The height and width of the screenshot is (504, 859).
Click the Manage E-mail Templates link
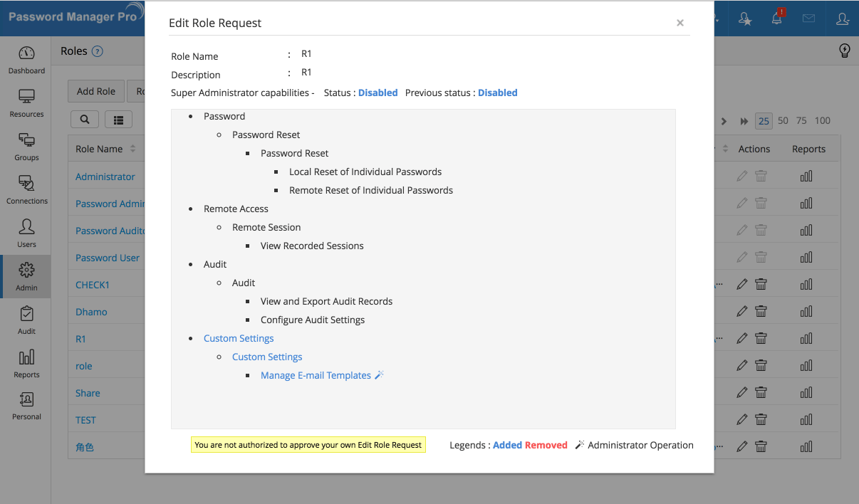[x=316, y=375]
